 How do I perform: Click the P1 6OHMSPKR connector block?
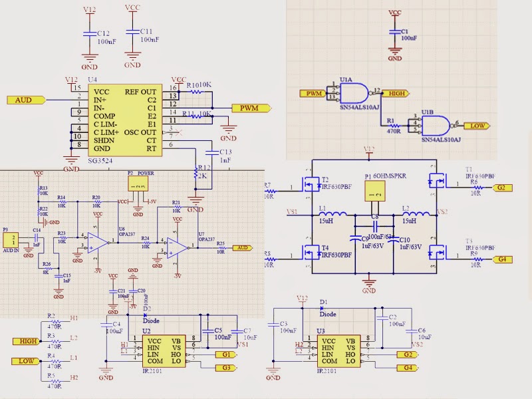[376, 190]
